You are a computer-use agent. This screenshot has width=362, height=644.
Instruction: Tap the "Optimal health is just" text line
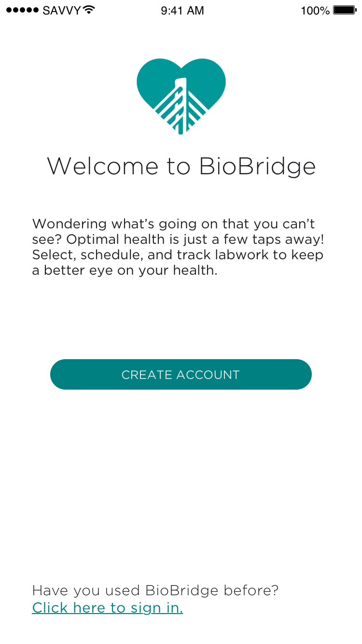[178, 239]
